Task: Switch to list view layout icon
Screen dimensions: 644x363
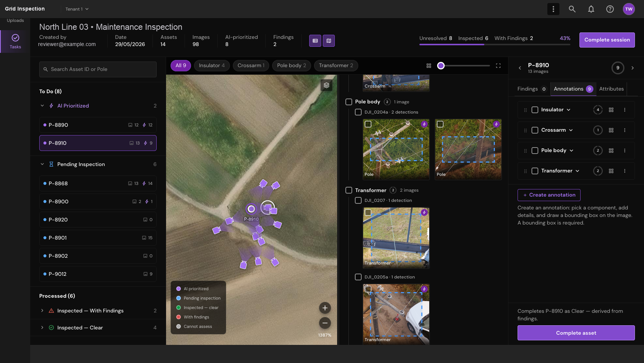Action: coord(315,41)
